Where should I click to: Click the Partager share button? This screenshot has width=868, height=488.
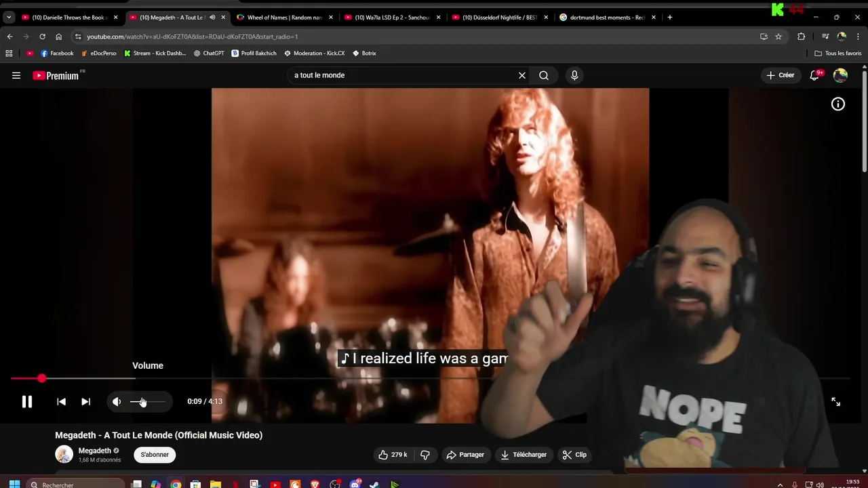click(x=465, y=455)
